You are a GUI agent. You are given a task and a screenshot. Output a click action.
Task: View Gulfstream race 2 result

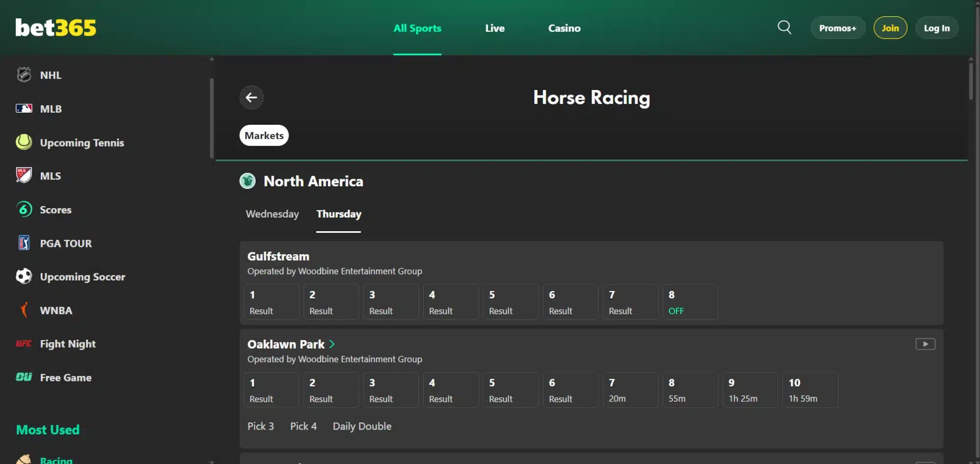point(331,302)
